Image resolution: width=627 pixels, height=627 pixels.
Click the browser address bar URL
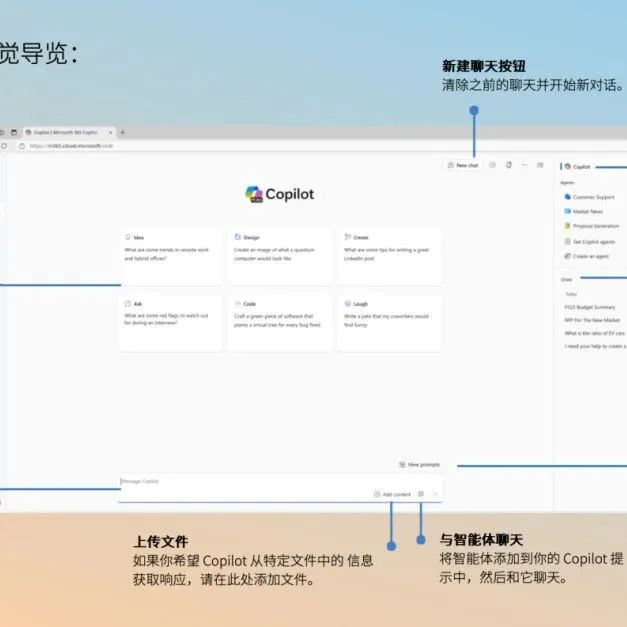coord(71,146)
